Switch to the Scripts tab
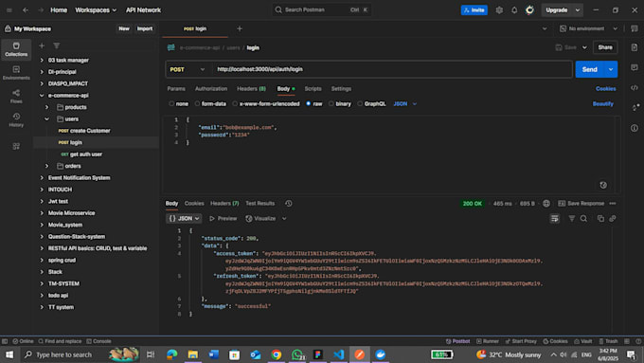Image resolution: width=644 pixels, height=363 pixels. click(x=313, y=89)
